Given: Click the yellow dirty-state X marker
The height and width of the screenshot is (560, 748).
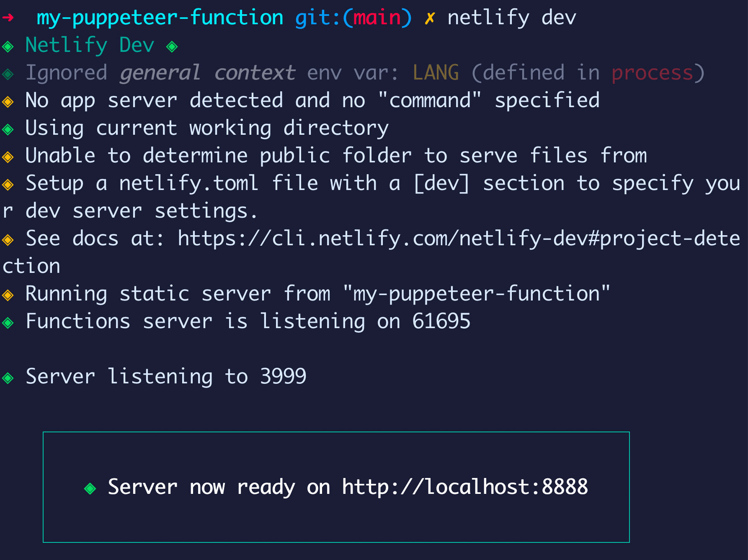Looking at the screenshot, I should tap(430, 18).
